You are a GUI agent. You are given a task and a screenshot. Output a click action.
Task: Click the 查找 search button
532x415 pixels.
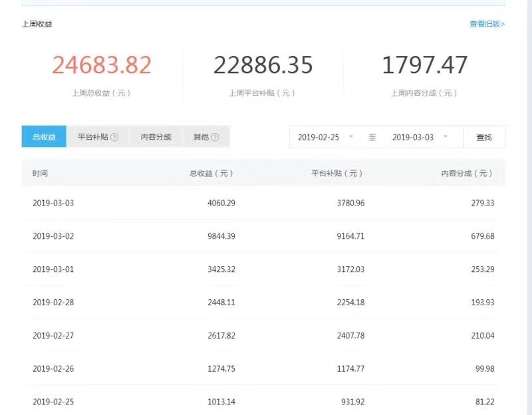484,138
